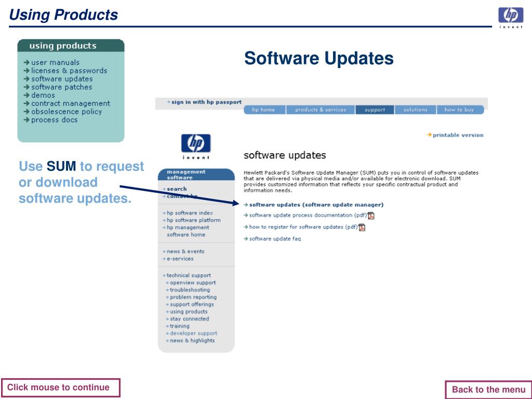Click the HP invent logo in slide corner
Viewport: 532px width, 399px height.
[x=511, y=17]
